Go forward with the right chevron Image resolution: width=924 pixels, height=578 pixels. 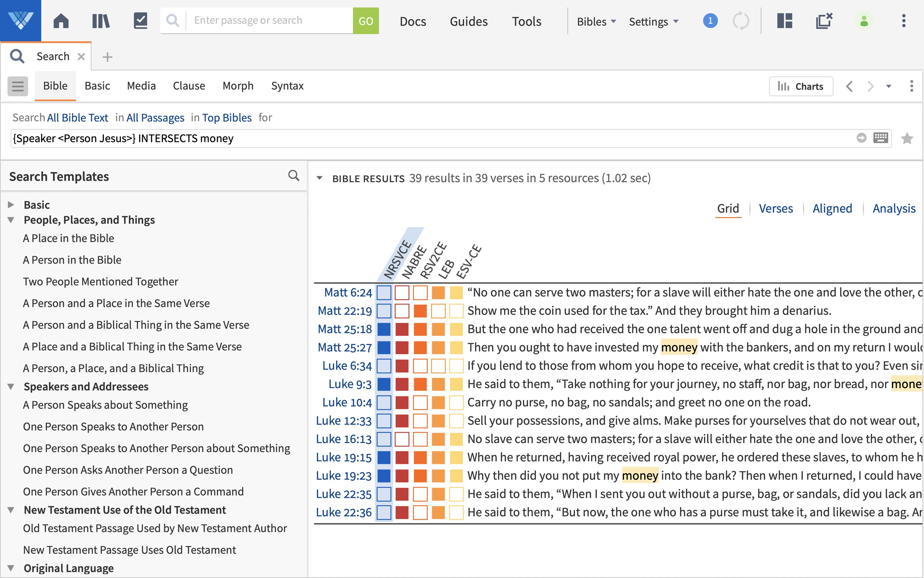[x=870, y=86]
